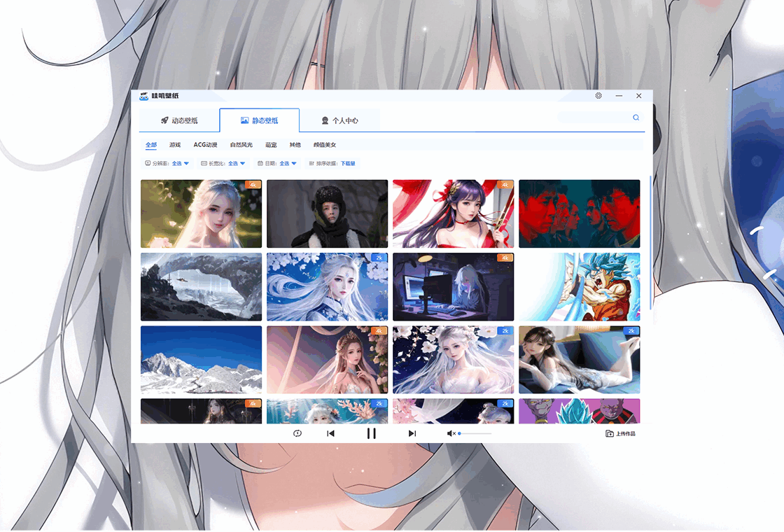Skip to the next wallpaper
Viewport: 784px width, 532px height.
coord(412,433)
